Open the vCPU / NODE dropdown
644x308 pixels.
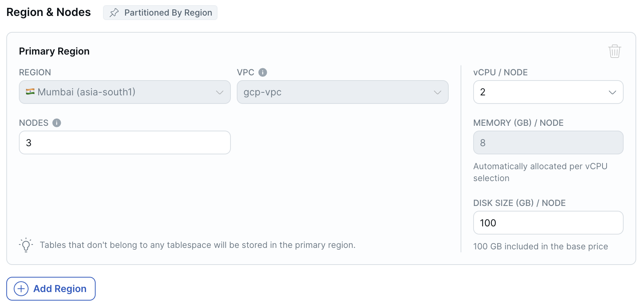(548, 92)
